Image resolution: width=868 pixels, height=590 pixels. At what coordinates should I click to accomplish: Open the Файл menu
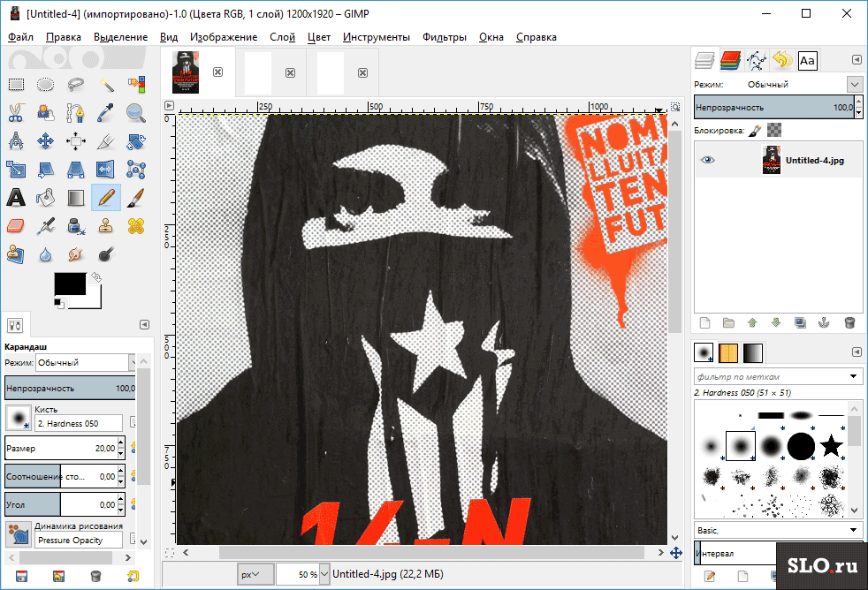click(x=20, y=37)
